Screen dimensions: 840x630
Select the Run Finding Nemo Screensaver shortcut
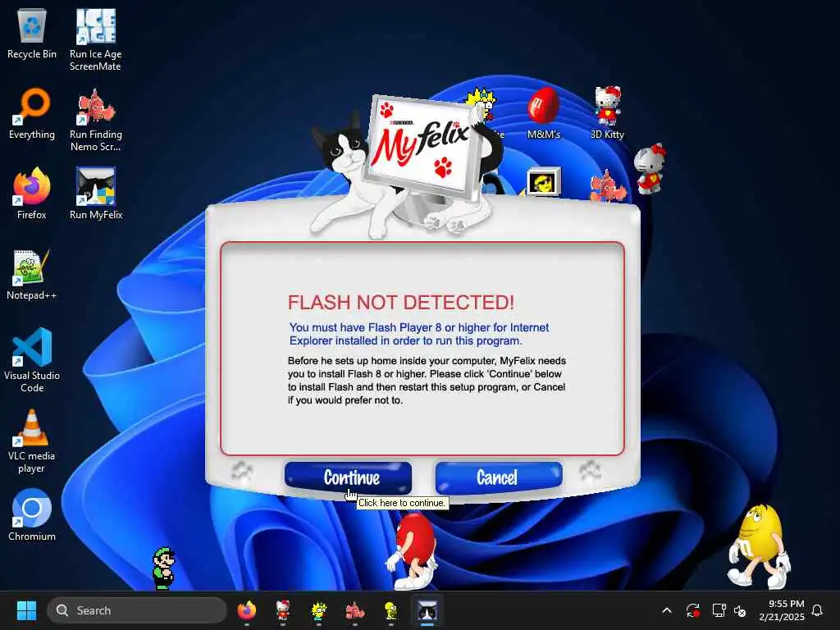95,120
